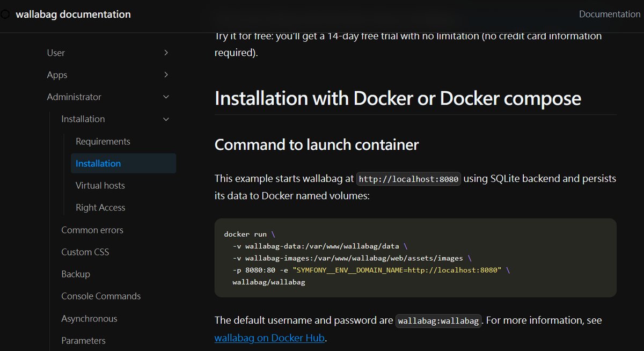The image size is (644, 351).
Task: Expand the Apps section chevron
Action: 166,75
